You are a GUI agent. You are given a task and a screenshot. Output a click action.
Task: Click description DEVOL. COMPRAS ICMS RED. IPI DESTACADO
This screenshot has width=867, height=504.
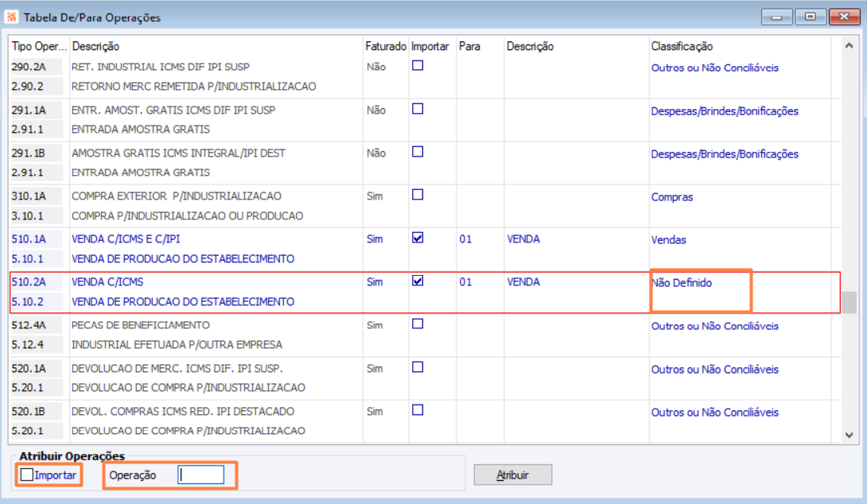click(182, 411)
